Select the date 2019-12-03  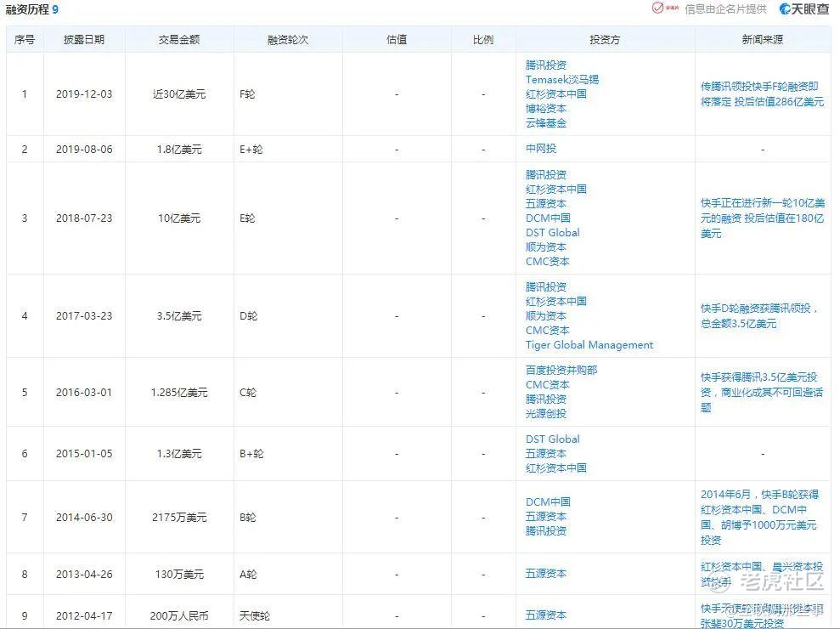coord(84,93)
